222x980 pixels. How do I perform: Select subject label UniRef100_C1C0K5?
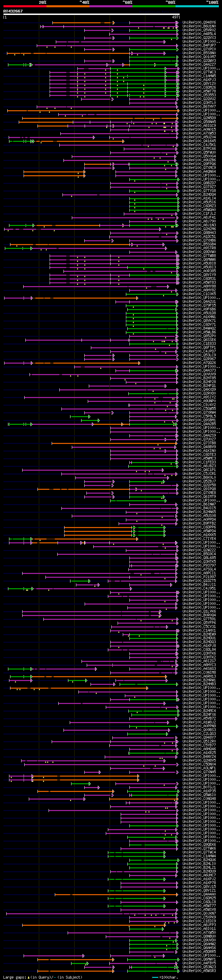tap(199, 294)
